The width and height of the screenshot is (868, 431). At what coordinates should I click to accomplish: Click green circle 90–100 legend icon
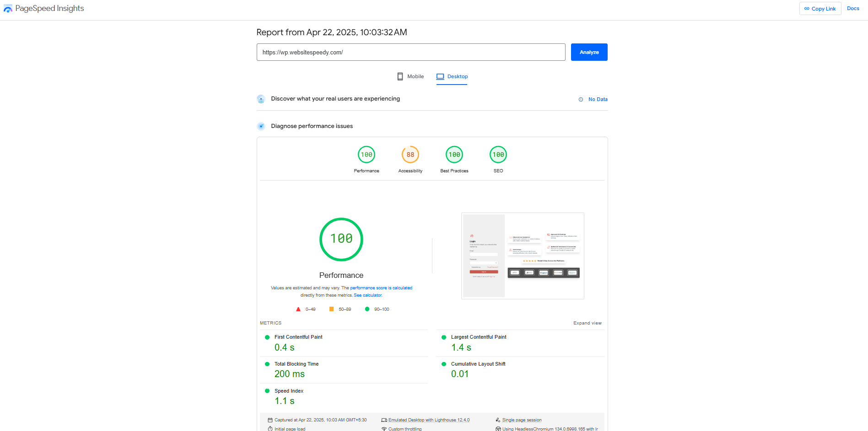click(x=367, y=309)
